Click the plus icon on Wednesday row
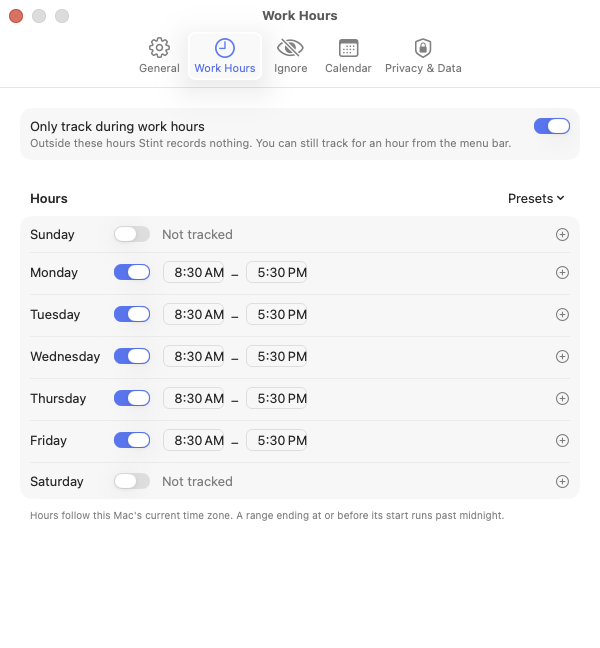This screenshot has width=600, height=648. pos(562,357)
